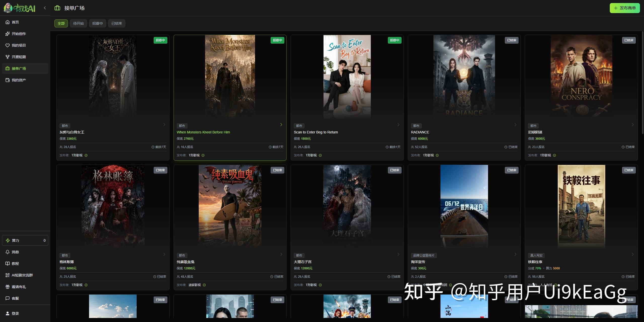Click the gift icon for 邀请有礼
The height and width of the screenshot is (322, 644).
tap(8, 287)
